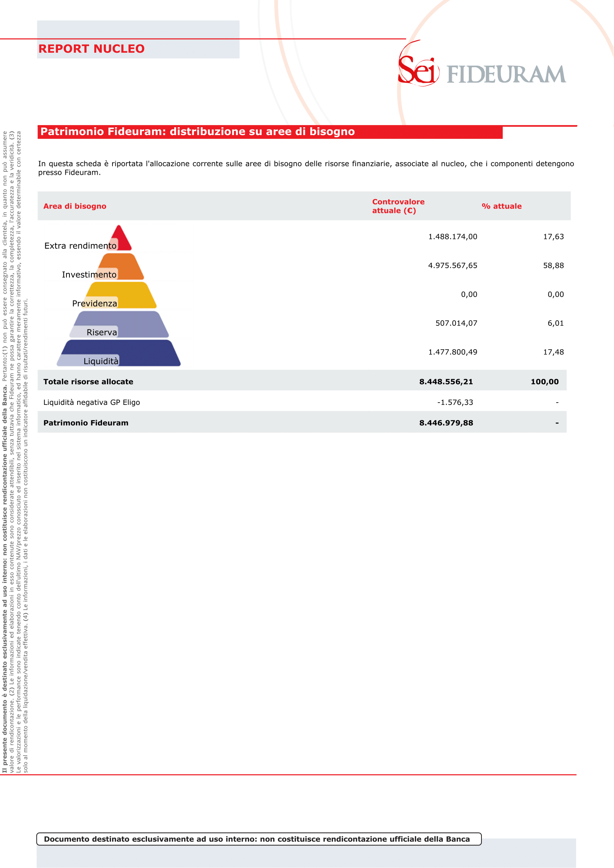Select the Investimento label

click(x=89, y=275)
